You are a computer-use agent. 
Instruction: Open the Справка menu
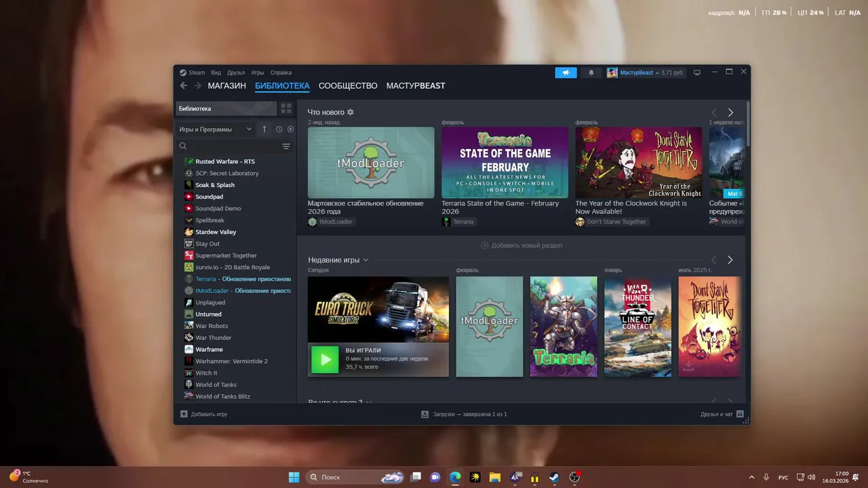click(x=281, y=73)
